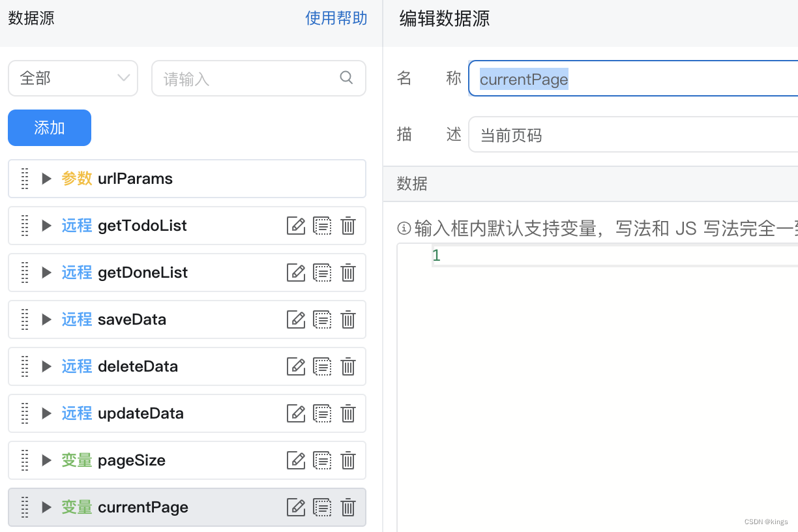
Task: Click copy icon for updateData
Action: (x=322, y=413)
